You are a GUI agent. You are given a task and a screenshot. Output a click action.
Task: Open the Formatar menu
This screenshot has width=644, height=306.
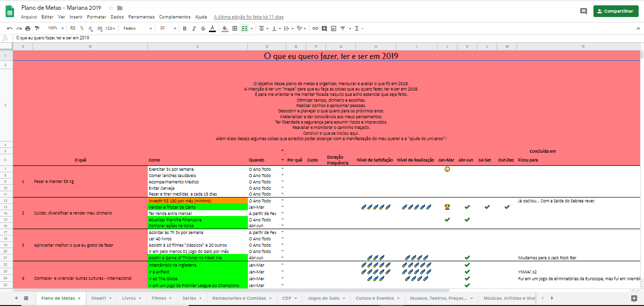coord(96,17)
